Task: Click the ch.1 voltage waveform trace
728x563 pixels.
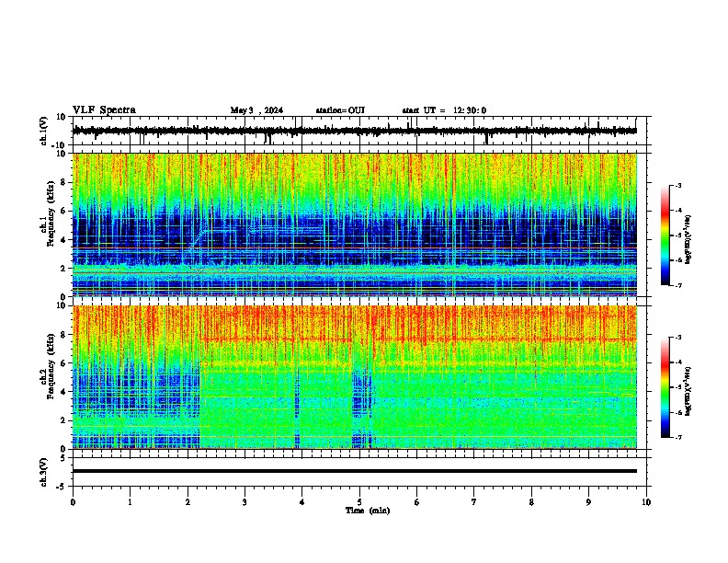Action: tap(355, 131)
